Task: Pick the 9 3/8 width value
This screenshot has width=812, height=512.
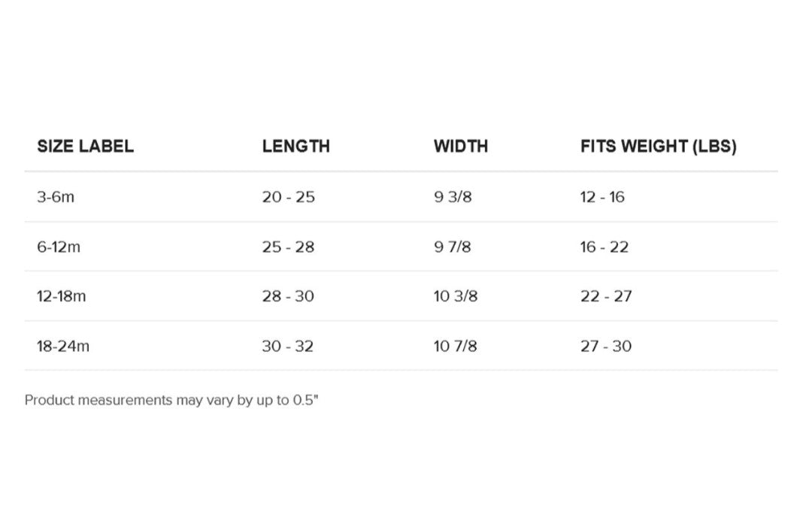Action: (452, 198)
